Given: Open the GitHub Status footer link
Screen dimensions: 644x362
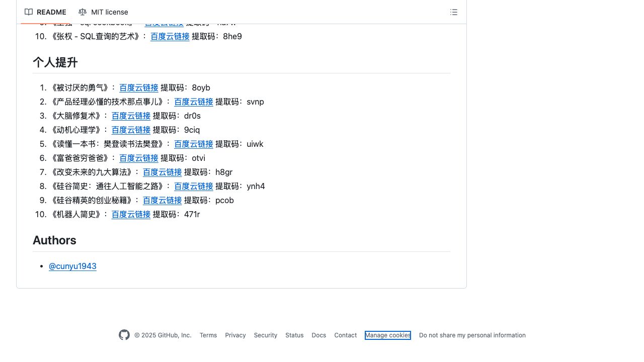Looking at the screenshot, I should (x=294, y=335).
